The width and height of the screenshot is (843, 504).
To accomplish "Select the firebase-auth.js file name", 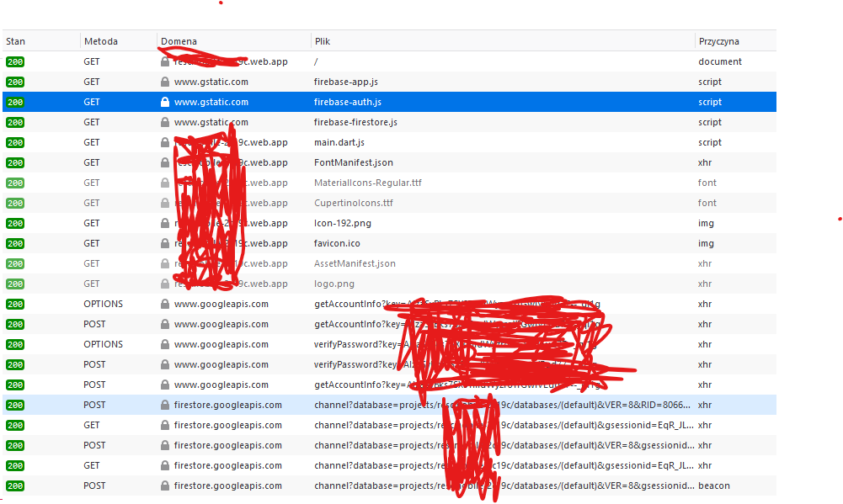I will click(347, 102).
